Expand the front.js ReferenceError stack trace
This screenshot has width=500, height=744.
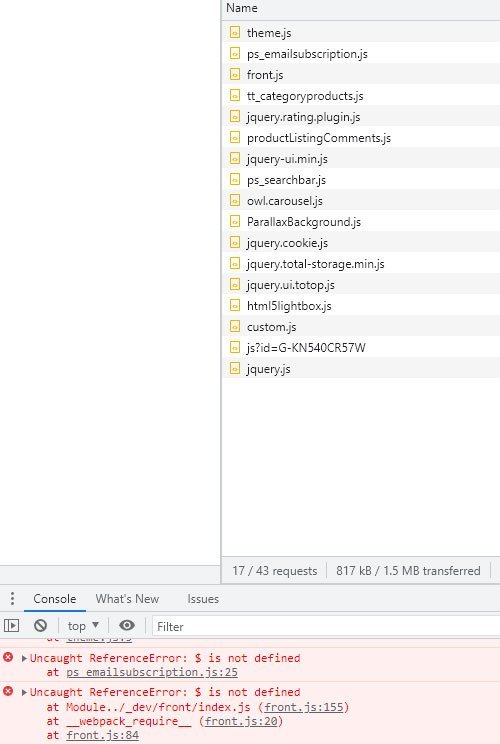24,692
